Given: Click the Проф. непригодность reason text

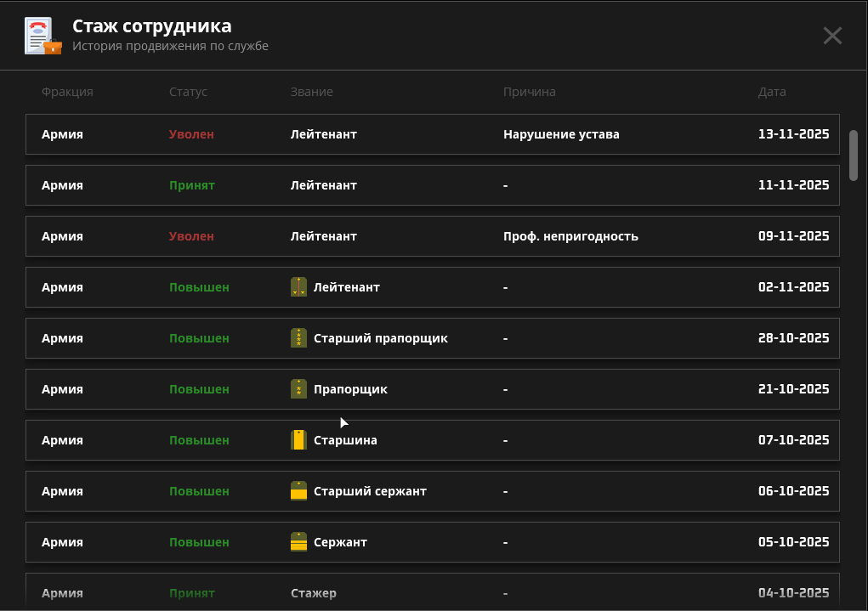Looking at the screenshot, I should coord(570,236).
